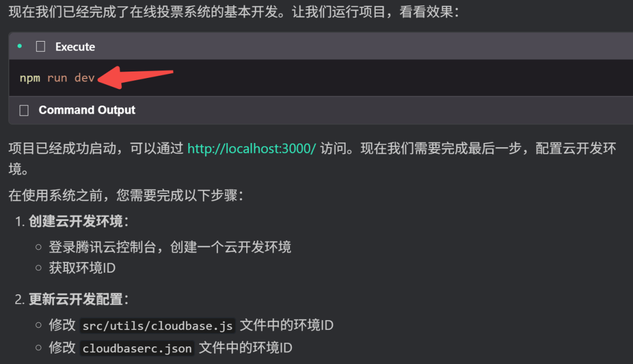Expand the Command Output section
The image size is (633, 364).
[x=321, y=110]
